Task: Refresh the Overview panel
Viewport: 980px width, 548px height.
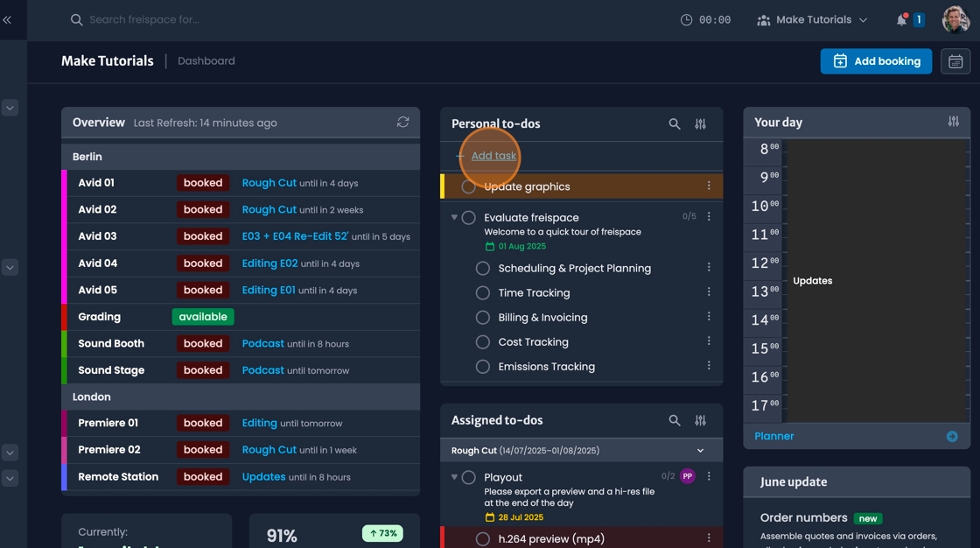Action: [402, 123]
